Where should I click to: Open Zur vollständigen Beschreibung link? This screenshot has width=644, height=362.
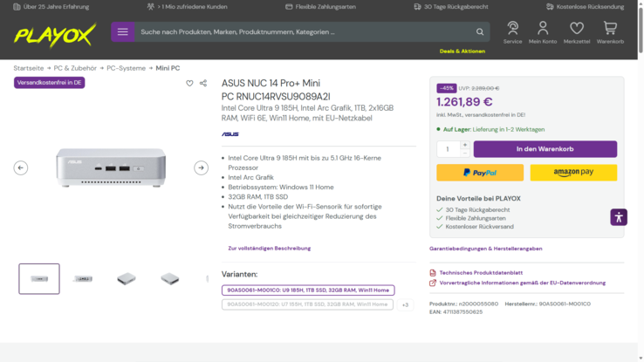[270, 249]
